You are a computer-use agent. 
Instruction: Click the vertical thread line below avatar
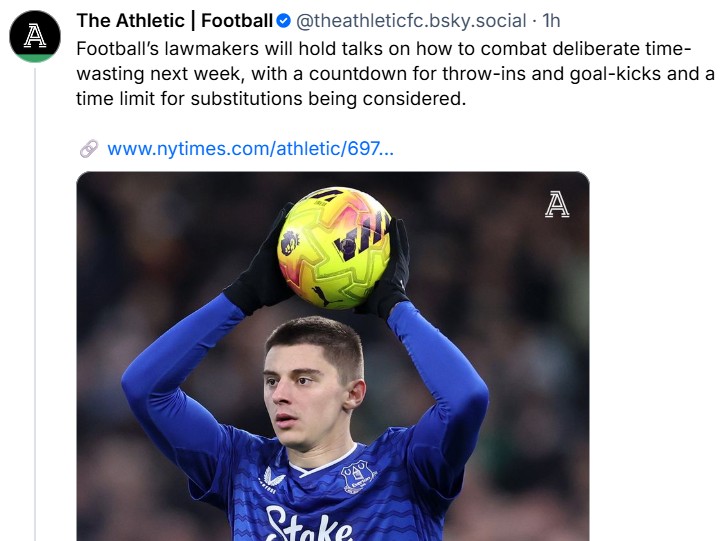(35, 300)
